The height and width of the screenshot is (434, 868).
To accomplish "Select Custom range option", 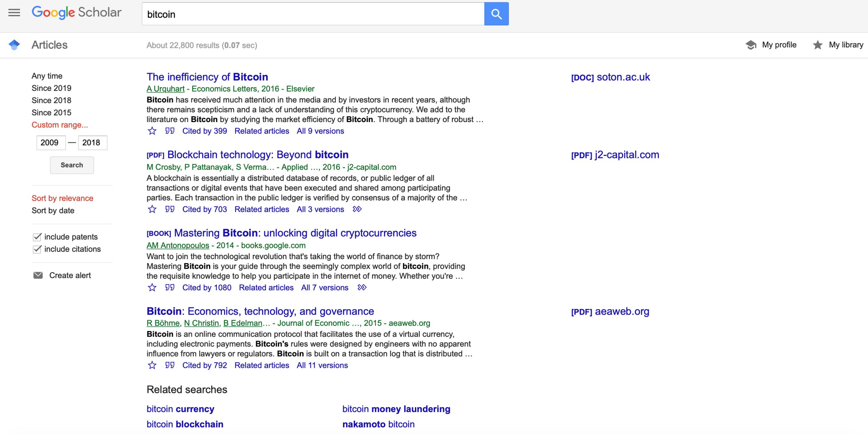I will (60, 125).
